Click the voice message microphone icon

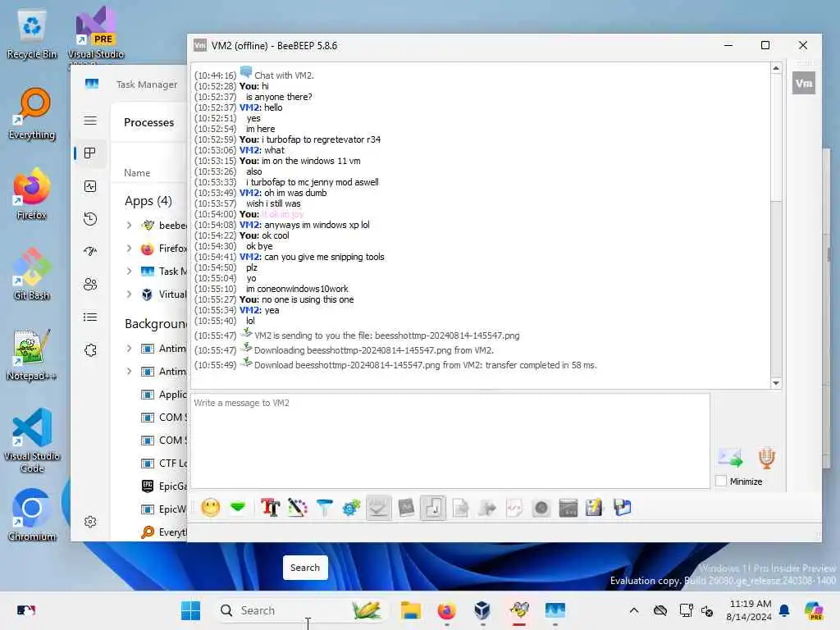pyautogui.click(x=767, y=458)
